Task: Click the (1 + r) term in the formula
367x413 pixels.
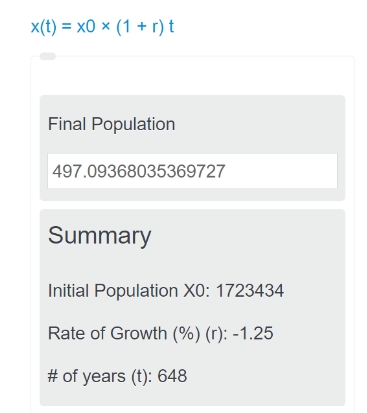Action: (x=140, y=26)
